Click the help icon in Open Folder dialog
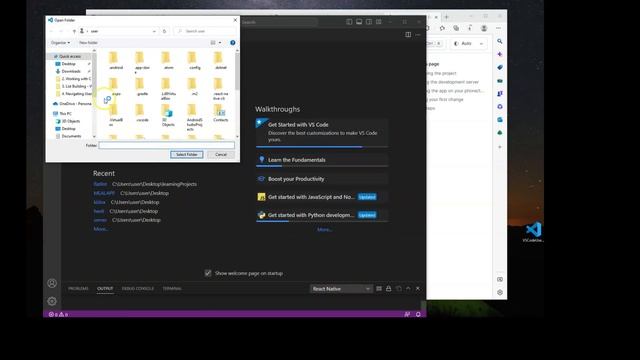Screen dimensions: 640x360 click(233, 42)
